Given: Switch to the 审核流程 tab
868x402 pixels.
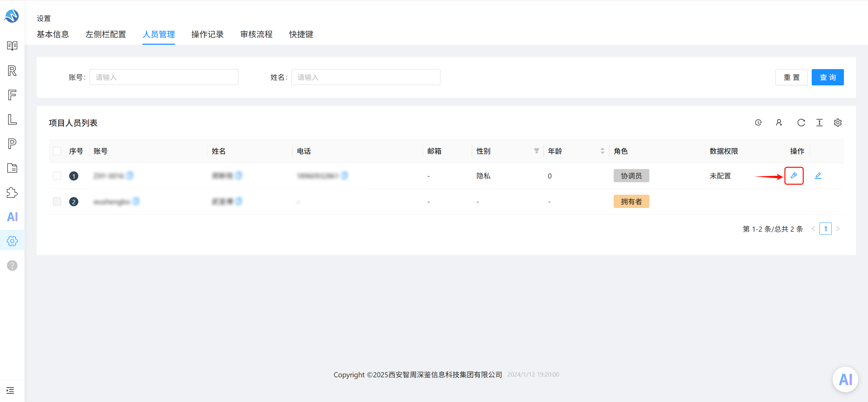Looking at the screenshot, I should (x=256, y=34).
